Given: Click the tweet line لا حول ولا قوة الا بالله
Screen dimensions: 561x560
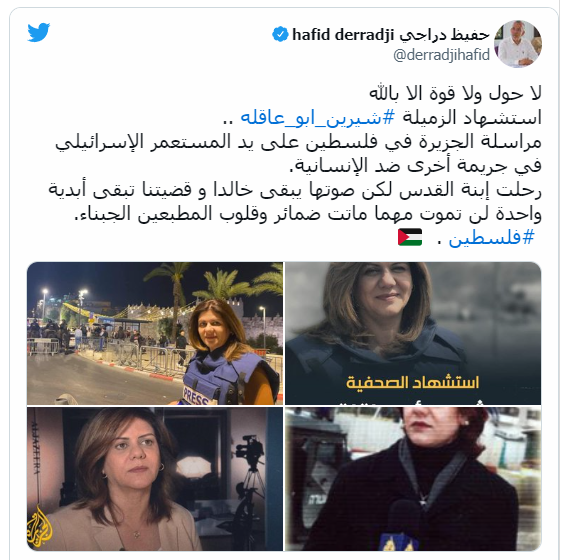Looking at the screenshot, I should (455, 93).
